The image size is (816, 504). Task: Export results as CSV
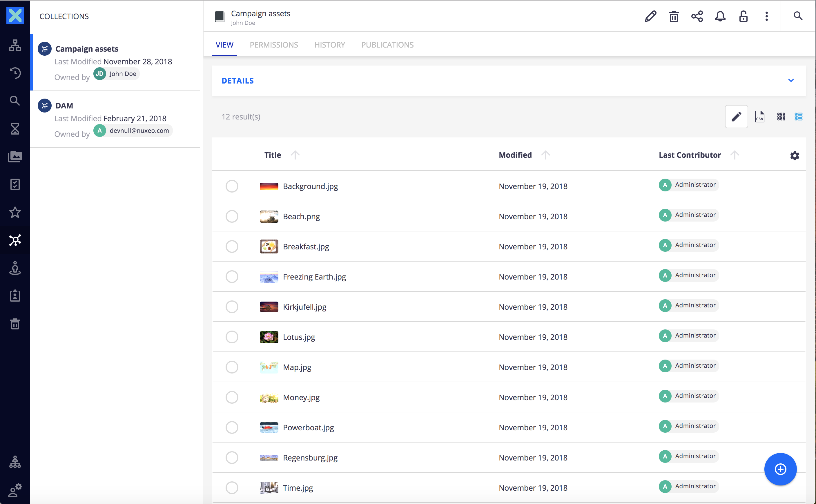[759, 117]
